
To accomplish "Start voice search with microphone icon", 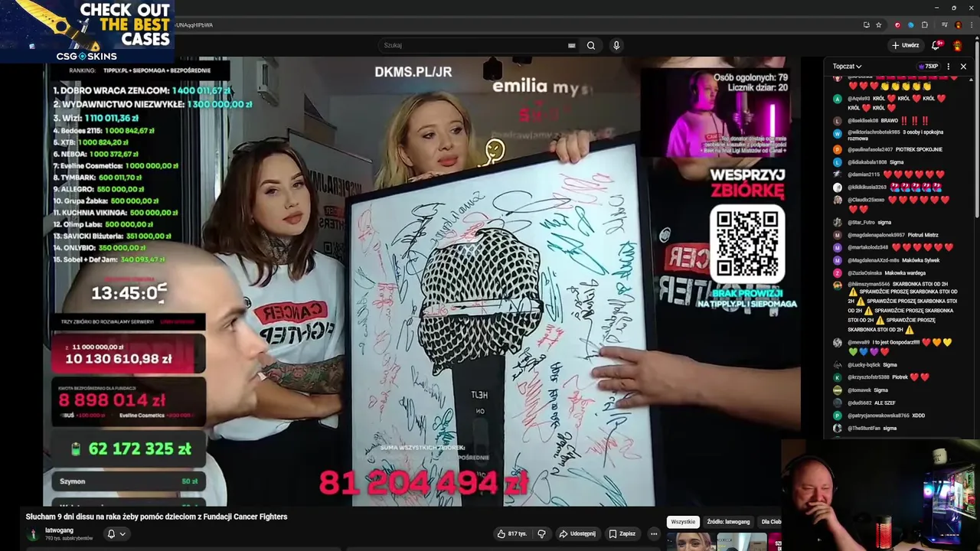I will [616, 45].
